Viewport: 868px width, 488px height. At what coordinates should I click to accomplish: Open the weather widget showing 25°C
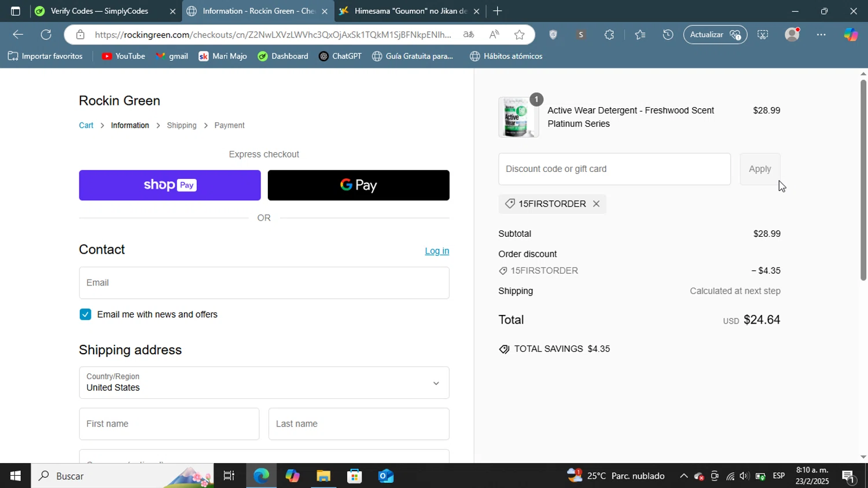(616, 476)
